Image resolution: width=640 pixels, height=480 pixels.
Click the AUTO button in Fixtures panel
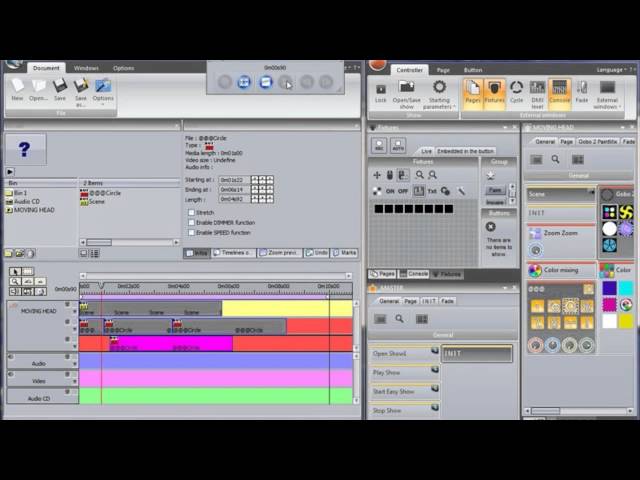tap(398, 145)
